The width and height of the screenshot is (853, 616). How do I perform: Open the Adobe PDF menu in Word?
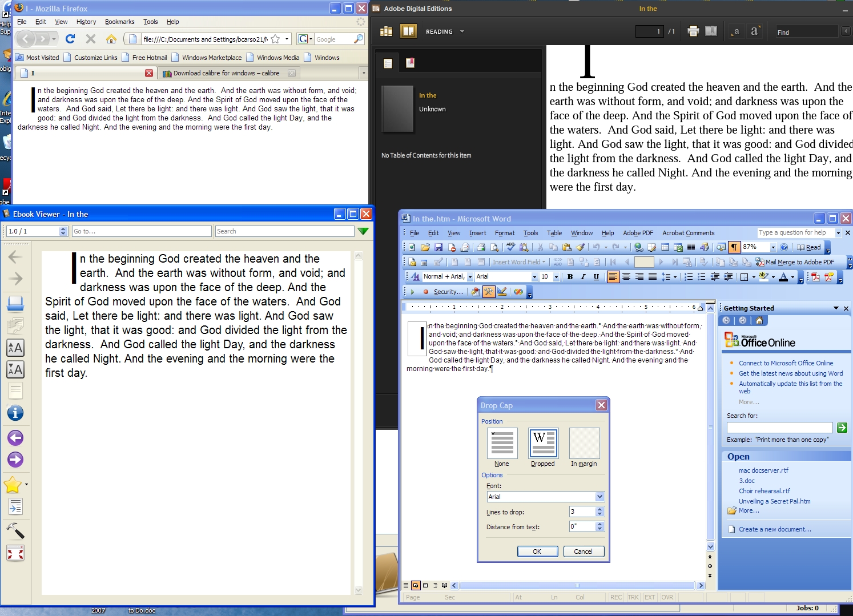[x=638, y=233]
